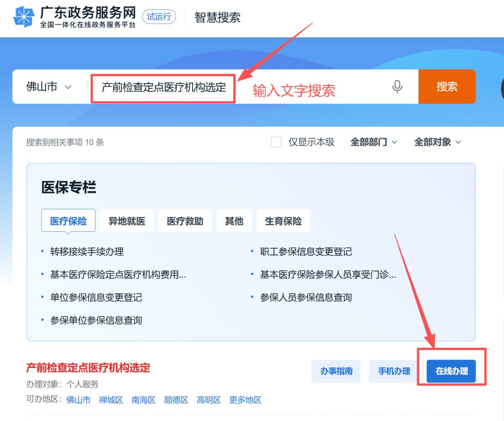Click the microphone voice search icon
Screen dimensions: 504x421
pyautogui.click(x=397, y=86)
